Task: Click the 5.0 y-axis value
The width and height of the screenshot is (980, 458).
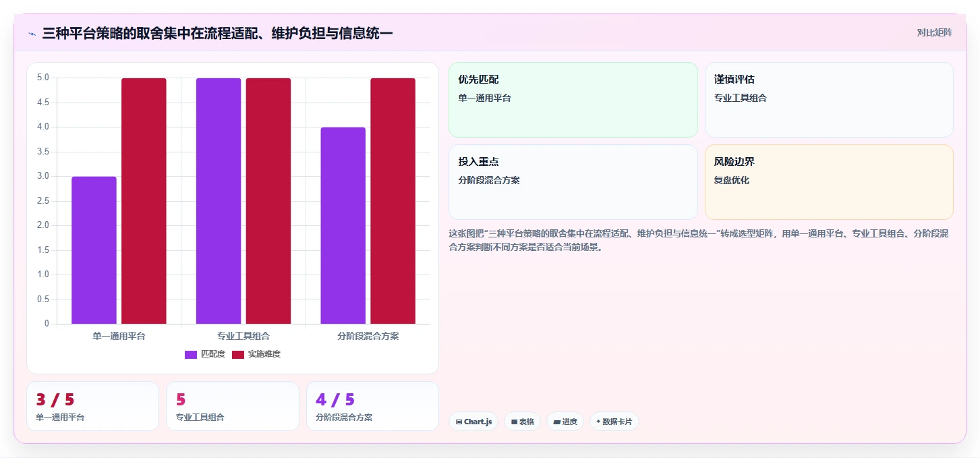Action: point(42,78)
